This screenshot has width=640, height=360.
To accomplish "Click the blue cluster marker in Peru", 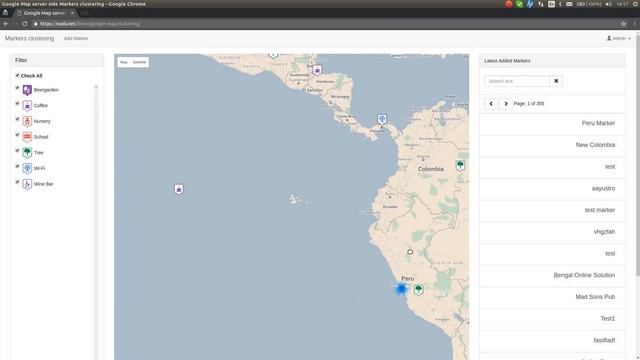I will point(402,289).
